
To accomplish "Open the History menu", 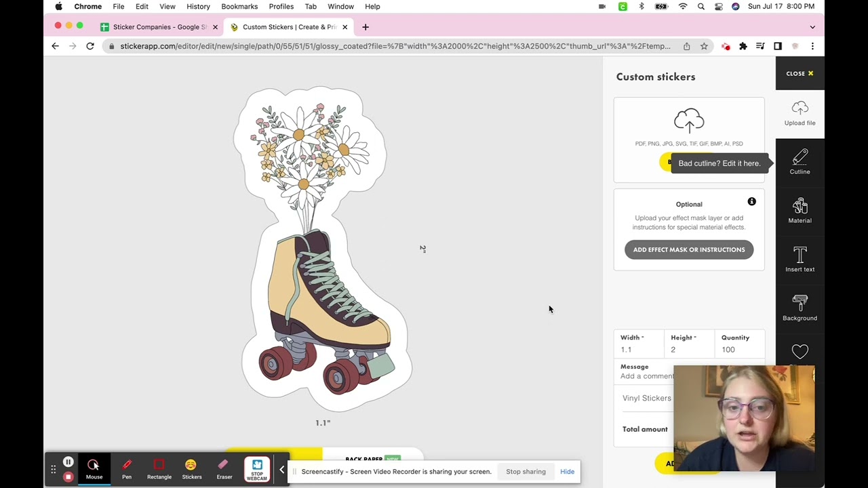I will click(198, 6).
